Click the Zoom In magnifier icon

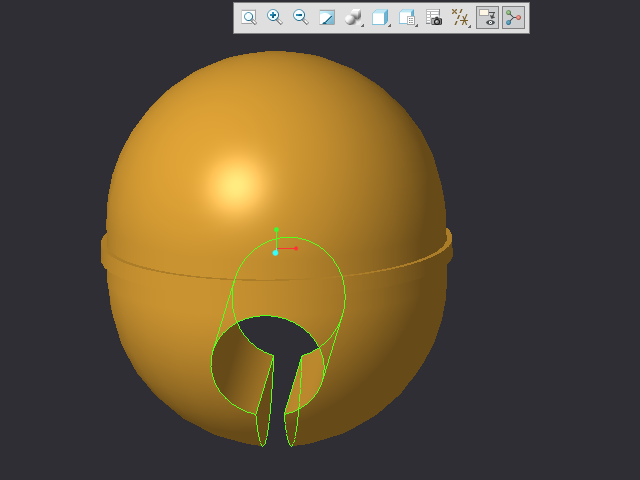[275, 18]
